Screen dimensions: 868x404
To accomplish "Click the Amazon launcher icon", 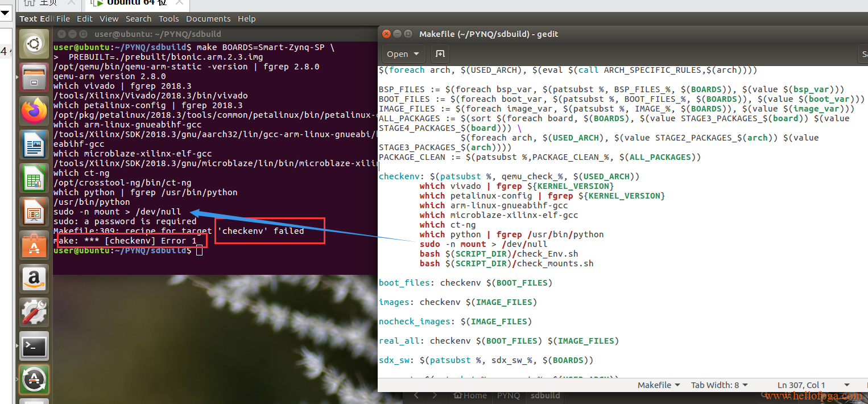I will pos(34,278).
